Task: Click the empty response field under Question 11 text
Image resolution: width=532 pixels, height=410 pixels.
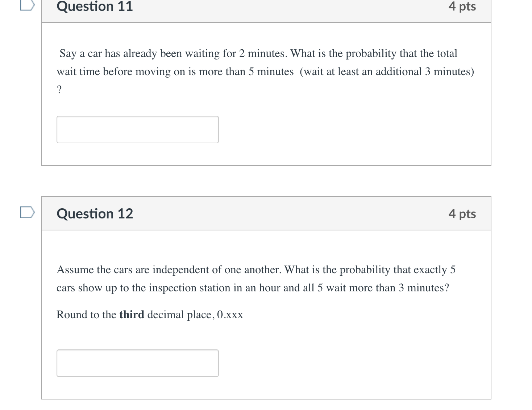Action: click(x=138, y=130)
